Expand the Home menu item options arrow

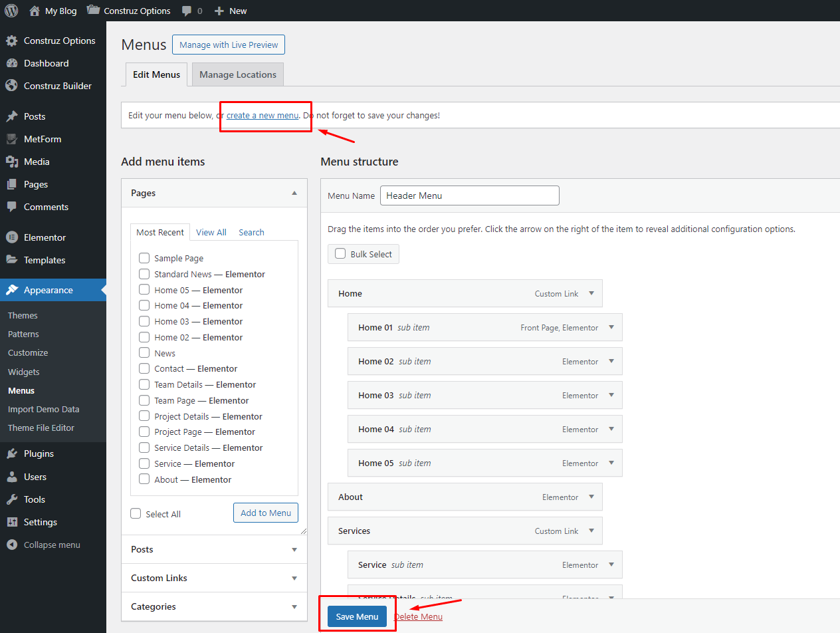(591, 293)
